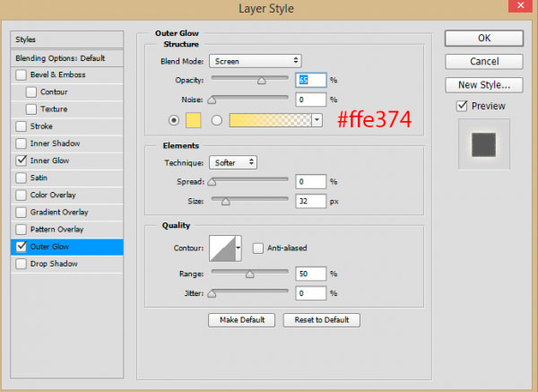Tick the Bevel & Emboss checkbox
The height and width of the screenshot is (392, 538).
pyautogui.click(x=21, y=74)
